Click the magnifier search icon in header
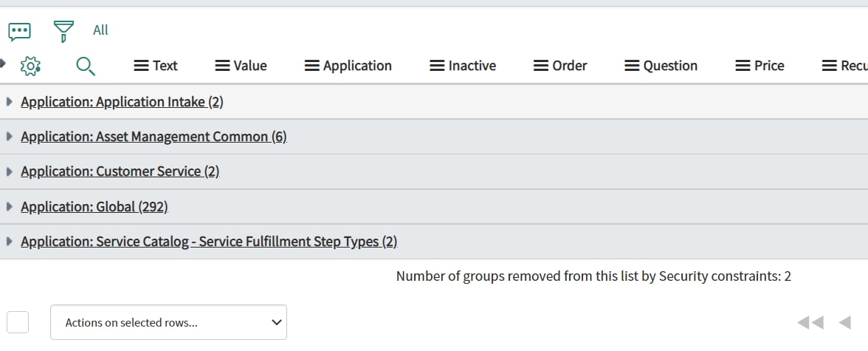This screenshot has width=868, height=351. [x=86, y=66]
